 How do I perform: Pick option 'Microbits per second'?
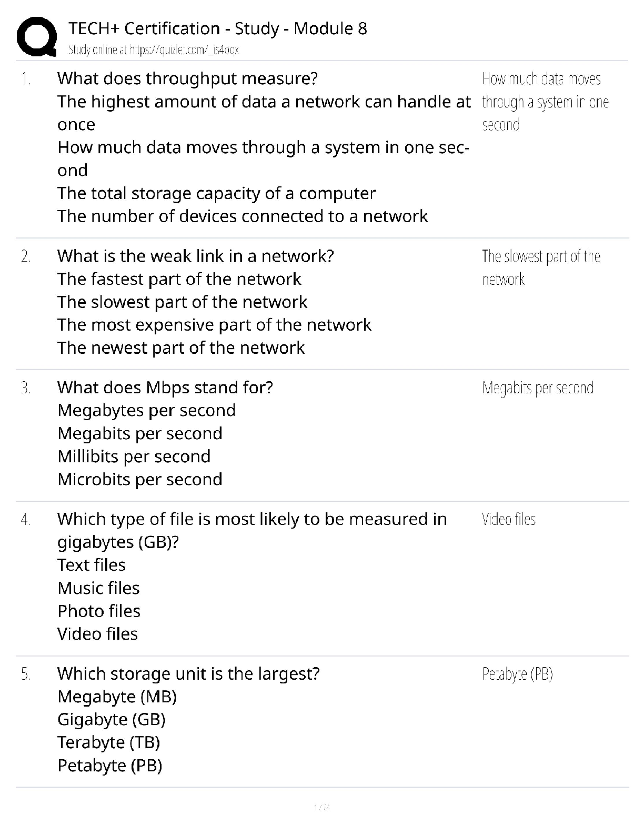(140, 480)
